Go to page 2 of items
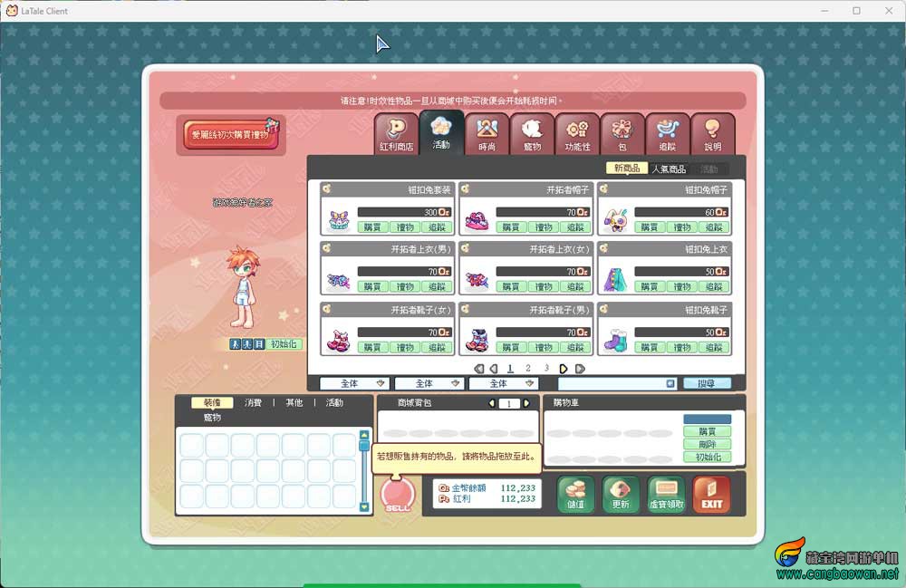 pyautogui.click(x=527, y=369)
